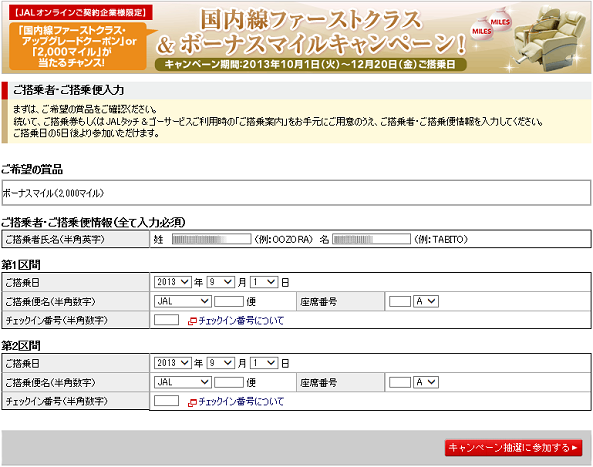Open the Segment 2 boarding month dropdown
This screenshot has width=593, height=467.
point(220,363)
